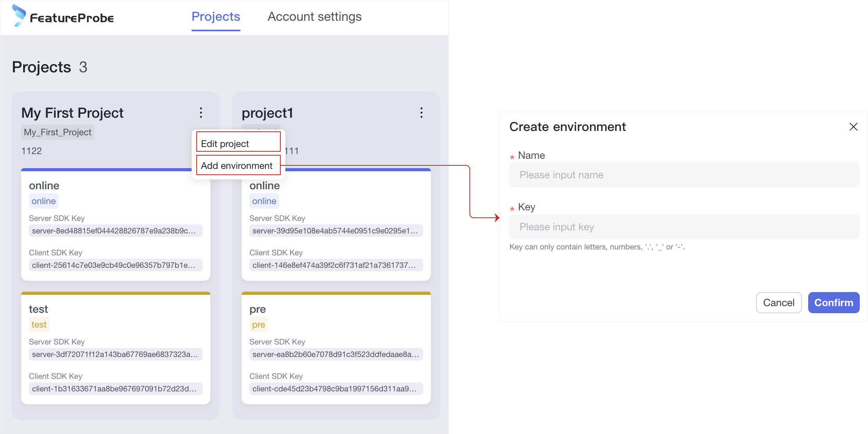Confirm the new environment creation
This screenshot has width=868, height=434.
[834, 303]
